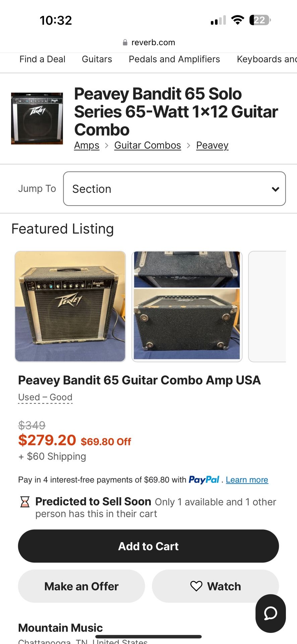The height and width of the screenshot is (644, 297).
Task: Tap the Wi-Fi status icon
Action: coord(238,20)
